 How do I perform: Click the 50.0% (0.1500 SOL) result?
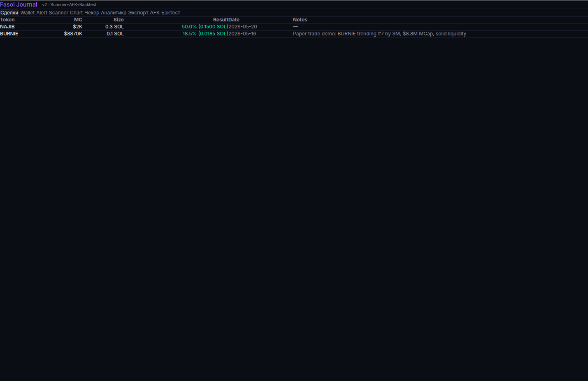coord(205,27)
